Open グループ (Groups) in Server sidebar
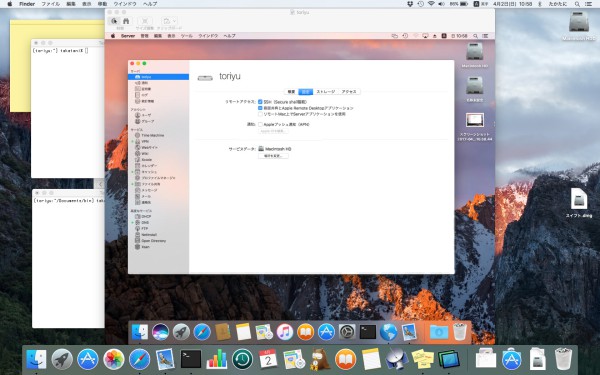The width and height of the screenshot is (600, 375). (158, 121)
